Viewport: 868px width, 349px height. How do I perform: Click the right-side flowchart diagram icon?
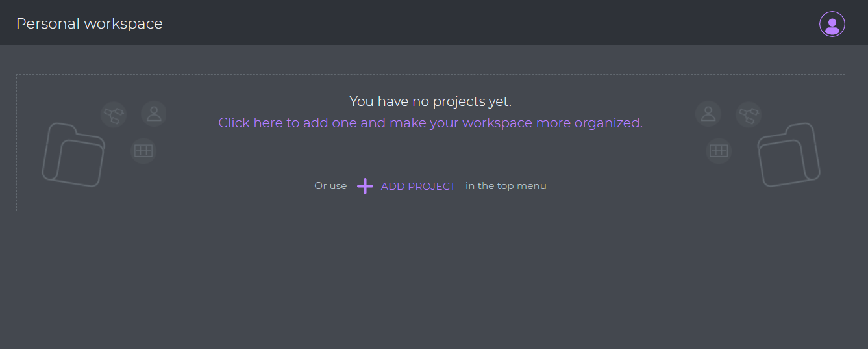coord(749,115)
